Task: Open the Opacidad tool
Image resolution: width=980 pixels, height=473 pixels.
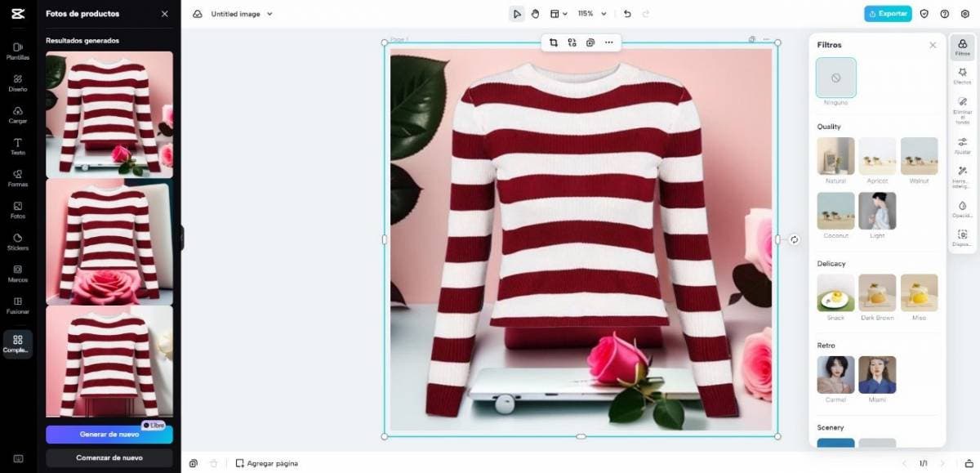Action: click(962, 209)
